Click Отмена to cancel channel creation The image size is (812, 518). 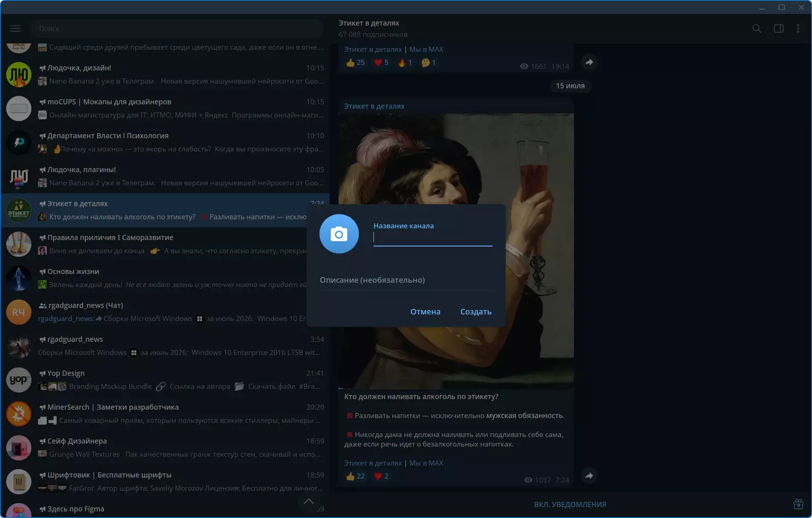425,311
